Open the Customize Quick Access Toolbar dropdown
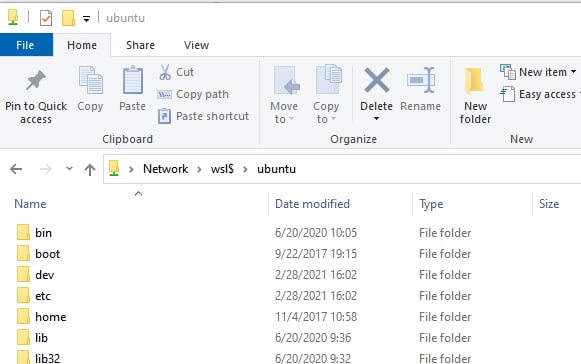581x364 pixels. (86, 19)
